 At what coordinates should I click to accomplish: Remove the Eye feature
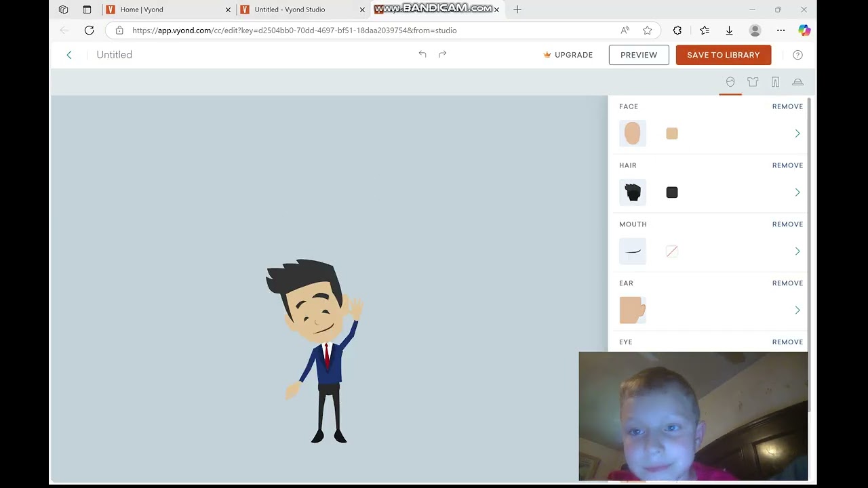(787, 342)
